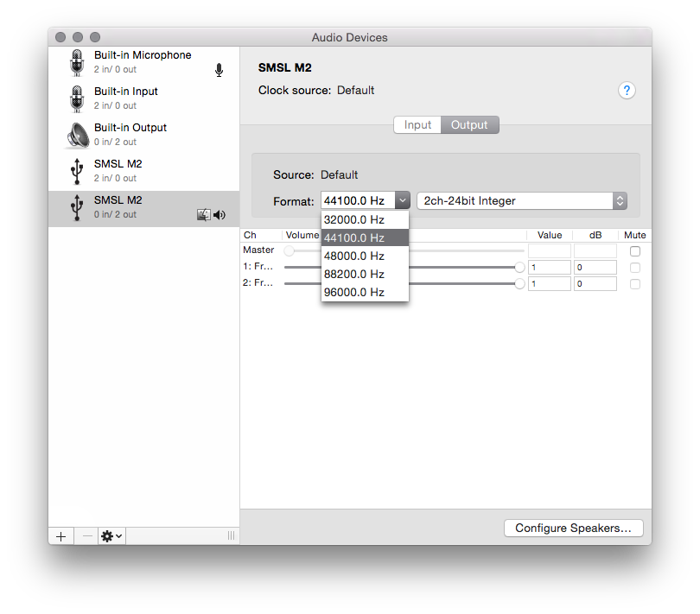700x614 pixels.
Task: Click the USB icon of SMSL M2 output device
Action: click(x=77, y=207)
